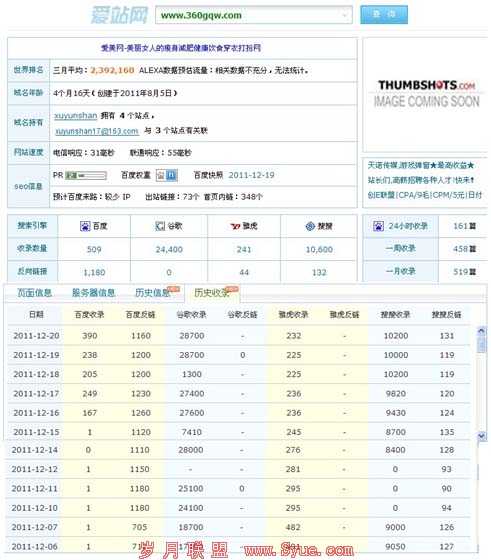This screenshot has width=491, height=560.
Task: Click the 谷歌收录 column header
Action: pos(191,315)
